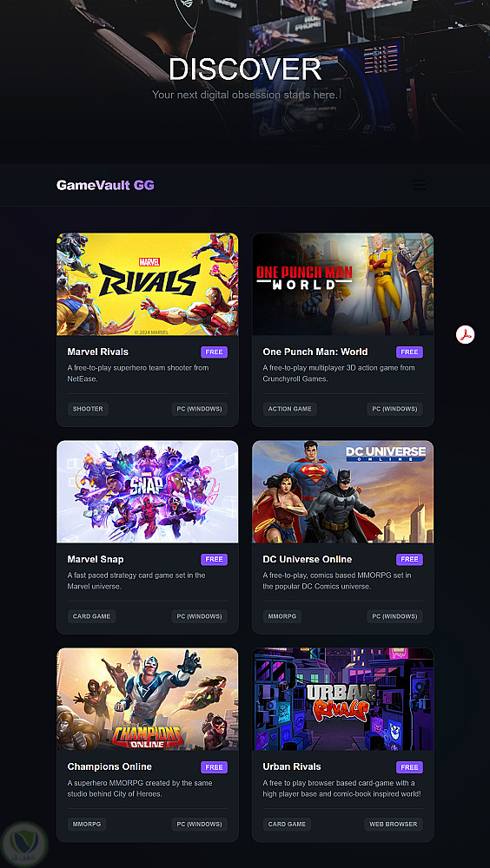
Task: Open the Champions Online cover image
Action: pyautogui.click(x=148, y=699)
